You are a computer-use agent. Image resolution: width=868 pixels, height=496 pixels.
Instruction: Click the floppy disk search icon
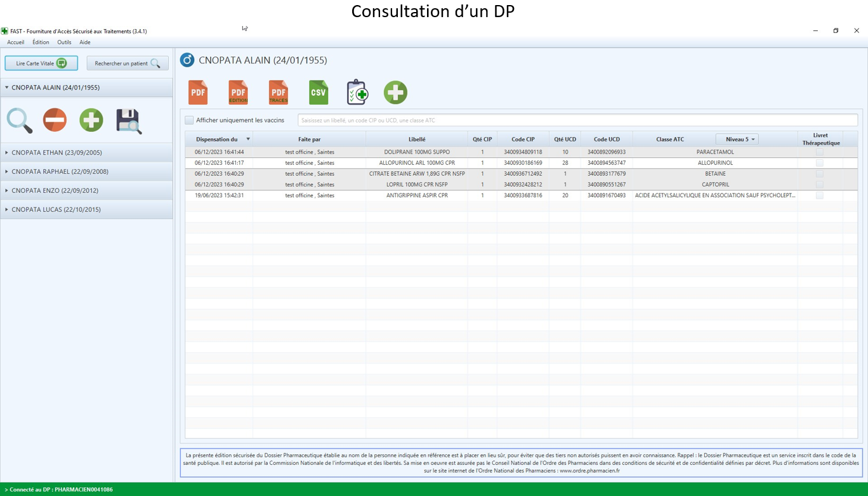point(129,121)
